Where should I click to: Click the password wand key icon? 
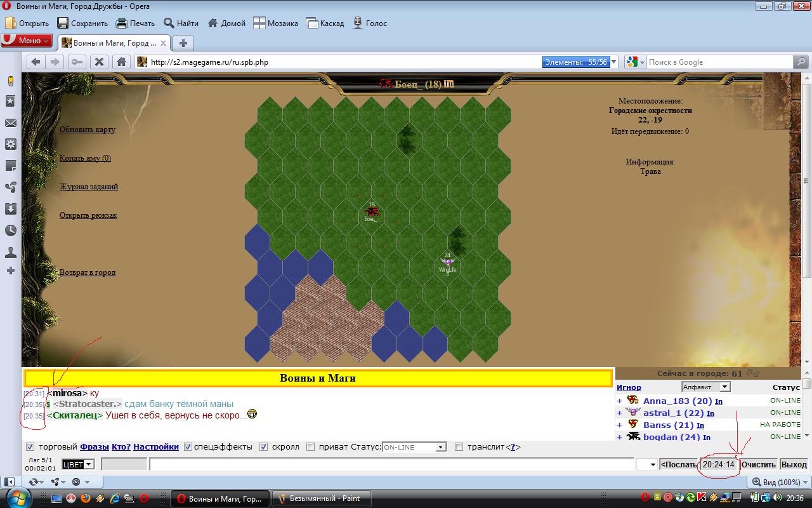77,62
